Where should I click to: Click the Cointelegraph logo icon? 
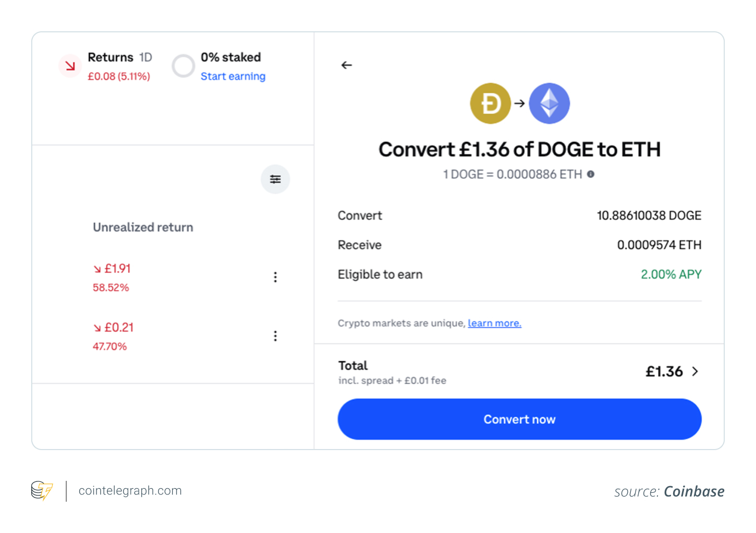click(42, 491)
